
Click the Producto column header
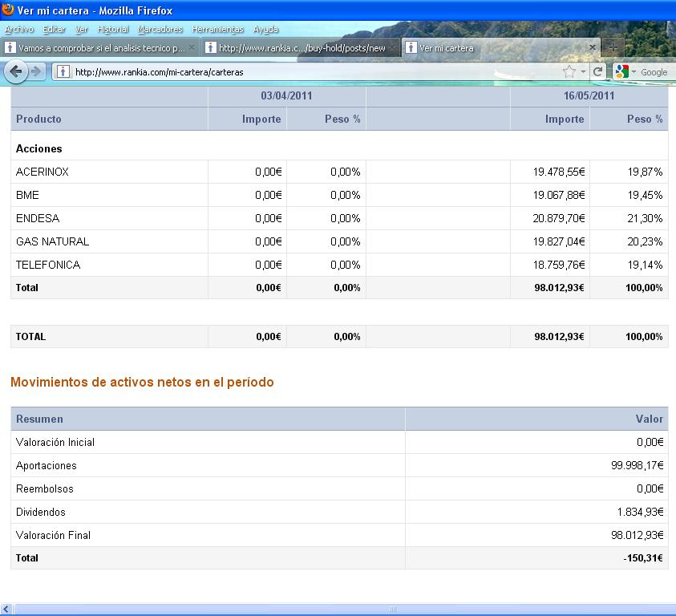click(38, 119)
